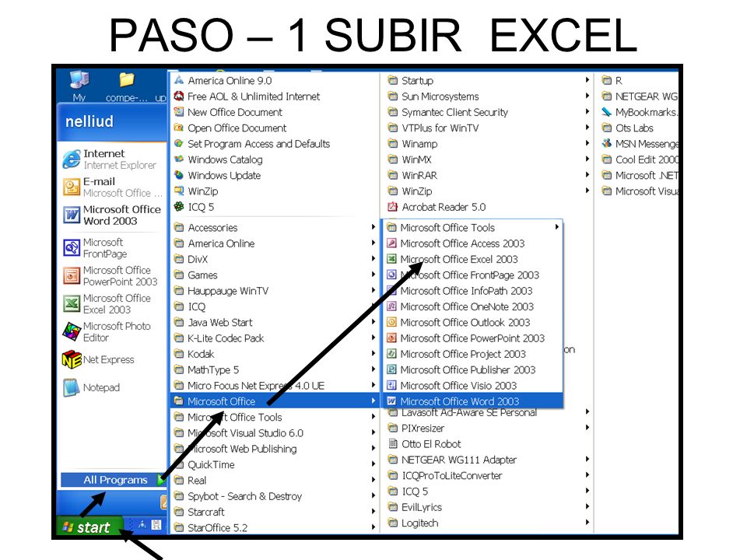Select Microsoft Office OneNote 2003

472,306
